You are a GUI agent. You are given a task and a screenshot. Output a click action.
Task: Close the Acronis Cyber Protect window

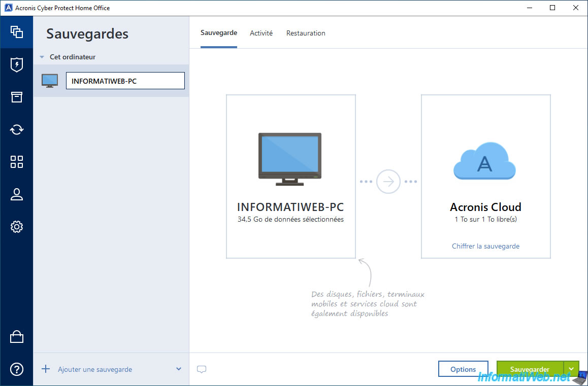(x=576, y=8)
